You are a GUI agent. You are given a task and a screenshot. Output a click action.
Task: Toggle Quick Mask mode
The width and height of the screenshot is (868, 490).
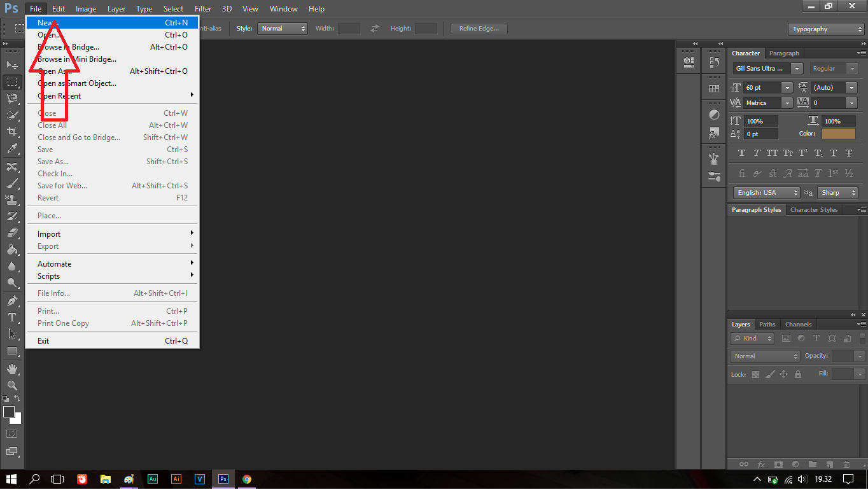point(11,433)
